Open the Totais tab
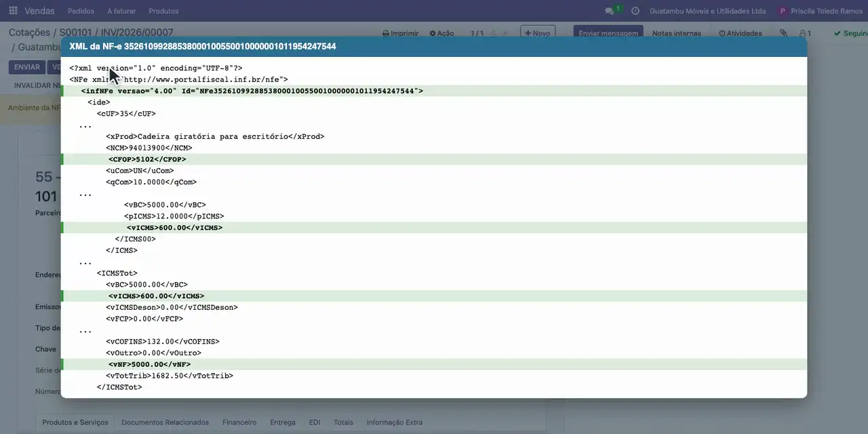Viewport: 868px width, 434px height. tap(344, 422)
